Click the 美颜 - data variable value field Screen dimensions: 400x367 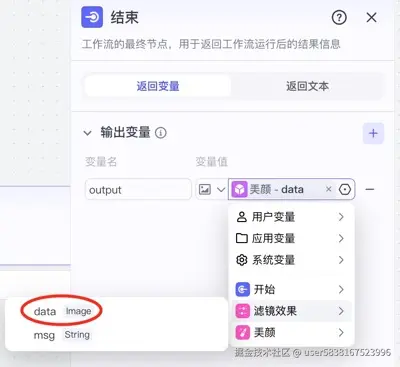pos(292,189)
